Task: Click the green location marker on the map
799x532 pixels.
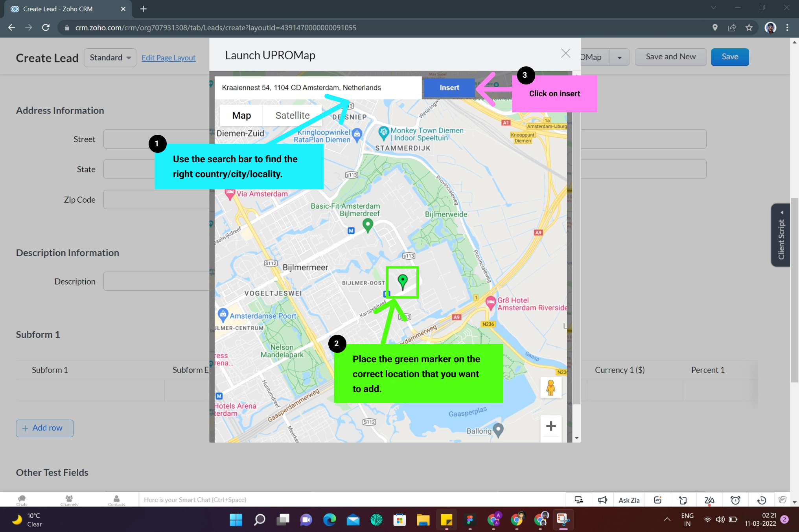Action: pos(402,281)
